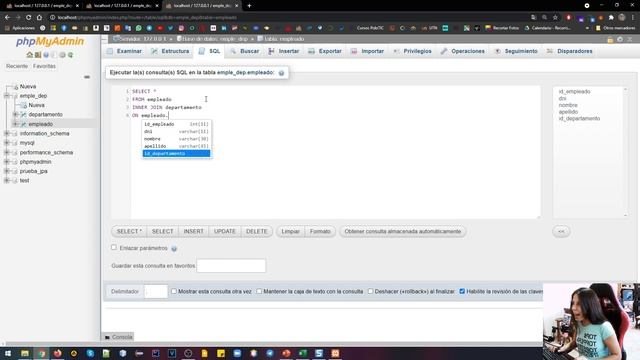The image size is (640, 360).
Task: Switch to the Buscar tab
Action: [x=244, y=51]
